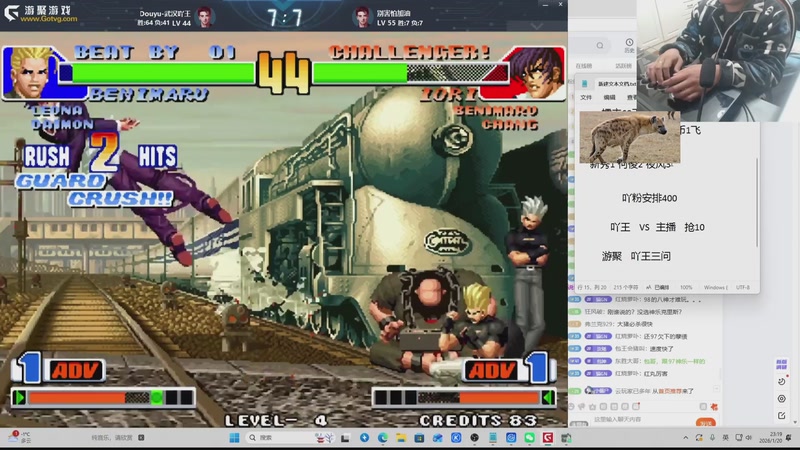The height and width of the screenshot is (450, 800).
Task: Open the green WeChat taskbar icon
Action: tap(529, 438)
